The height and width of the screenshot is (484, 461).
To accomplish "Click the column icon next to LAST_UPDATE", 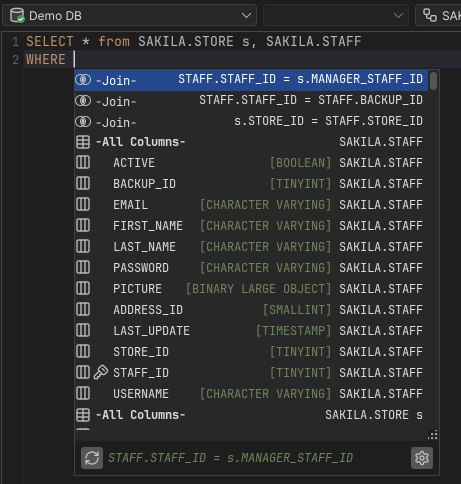I will pyautogui.click(x=83, y=330).
